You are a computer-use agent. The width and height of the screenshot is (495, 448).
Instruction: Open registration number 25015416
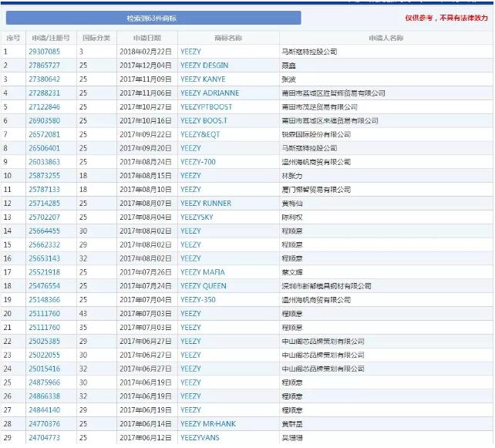[x=44, y=369]
